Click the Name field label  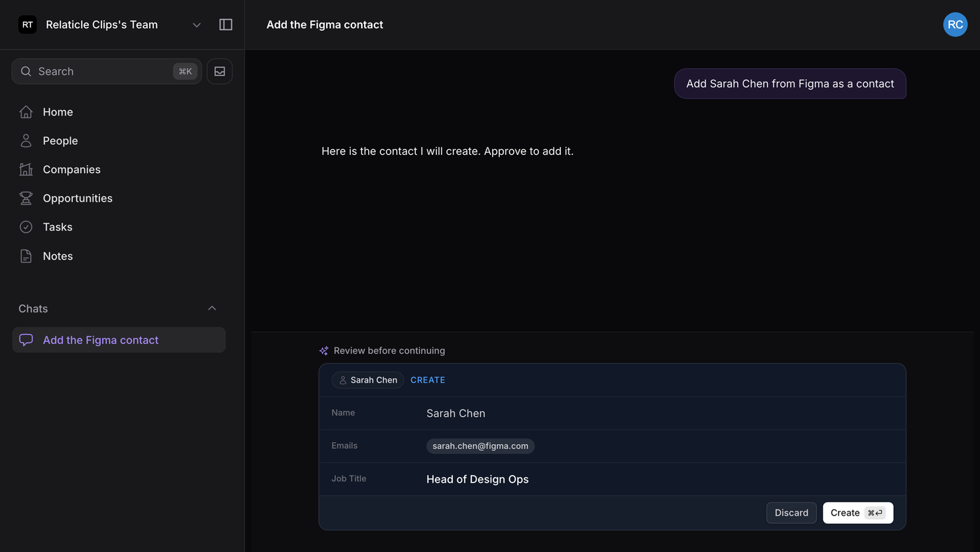(343, 413)
